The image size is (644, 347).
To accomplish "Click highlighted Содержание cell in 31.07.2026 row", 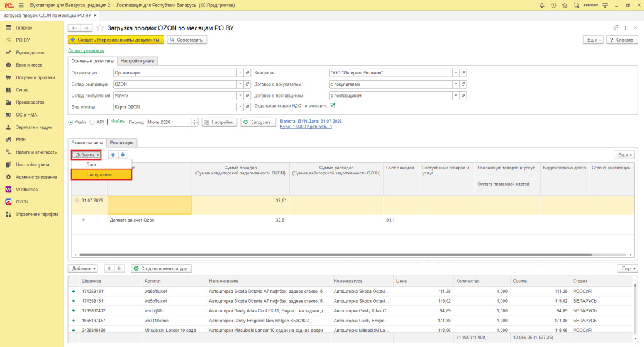I will click(150, 205).
